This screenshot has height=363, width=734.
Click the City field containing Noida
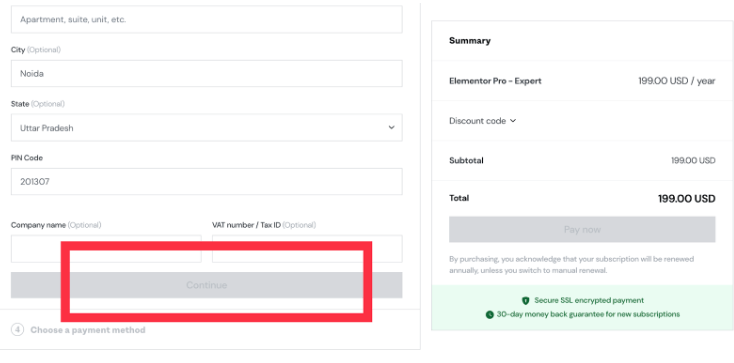tap(206, 74)
